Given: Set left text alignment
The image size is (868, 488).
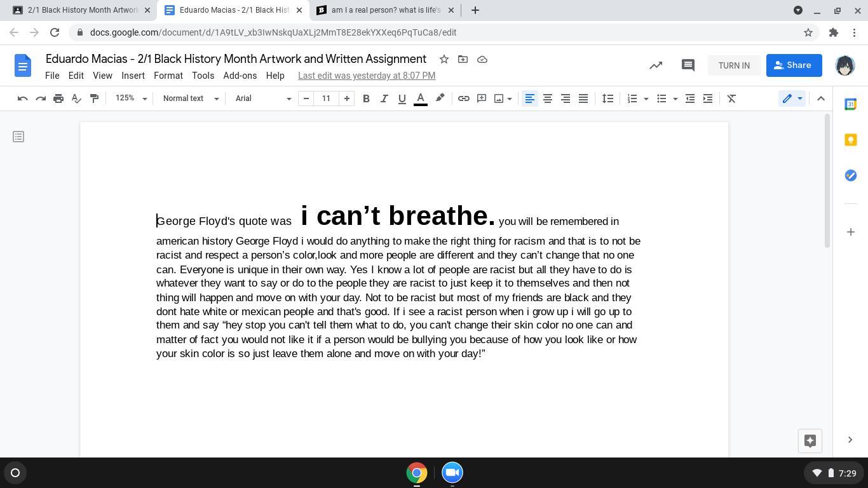Looking at the screenshot, I should click(529, 98).
